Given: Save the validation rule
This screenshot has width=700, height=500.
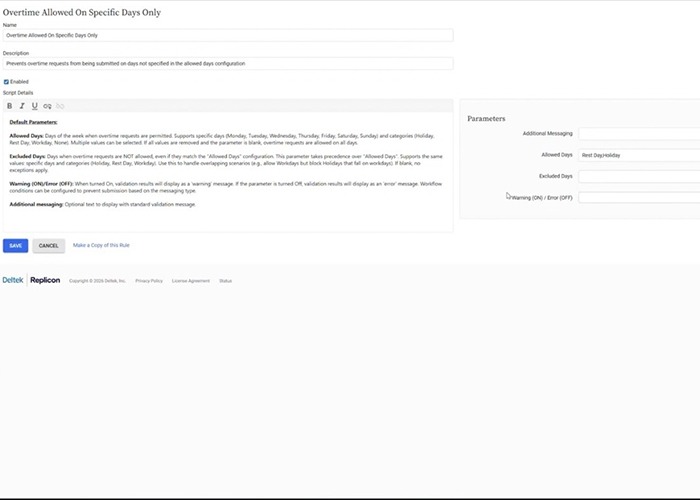Looking at the screenshot, I should point(16,246).
